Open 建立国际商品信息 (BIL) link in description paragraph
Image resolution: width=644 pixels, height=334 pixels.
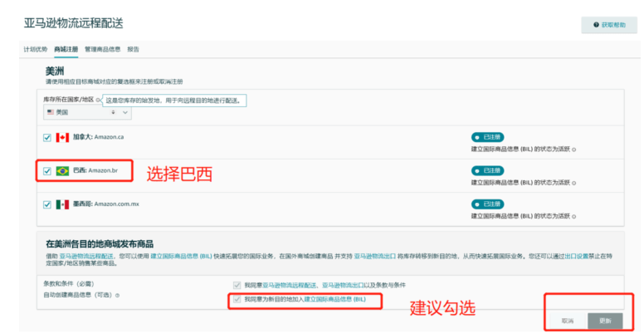coord(181,256)
